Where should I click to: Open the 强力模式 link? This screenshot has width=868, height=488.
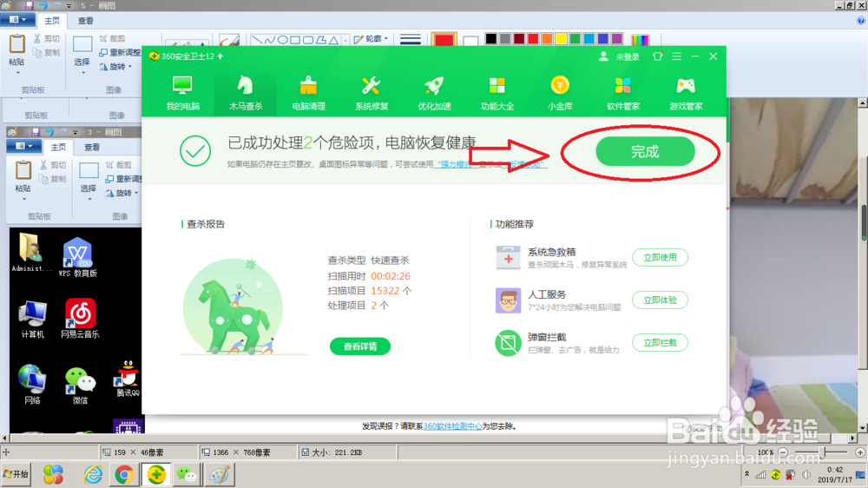(x=455, y=164)
